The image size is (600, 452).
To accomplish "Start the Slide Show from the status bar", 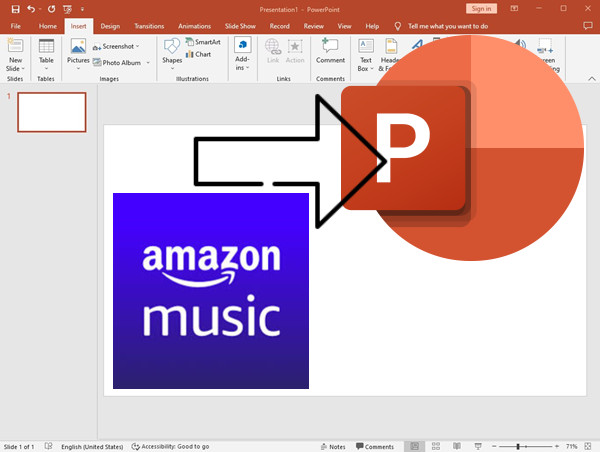I will [x=478, y=446].
